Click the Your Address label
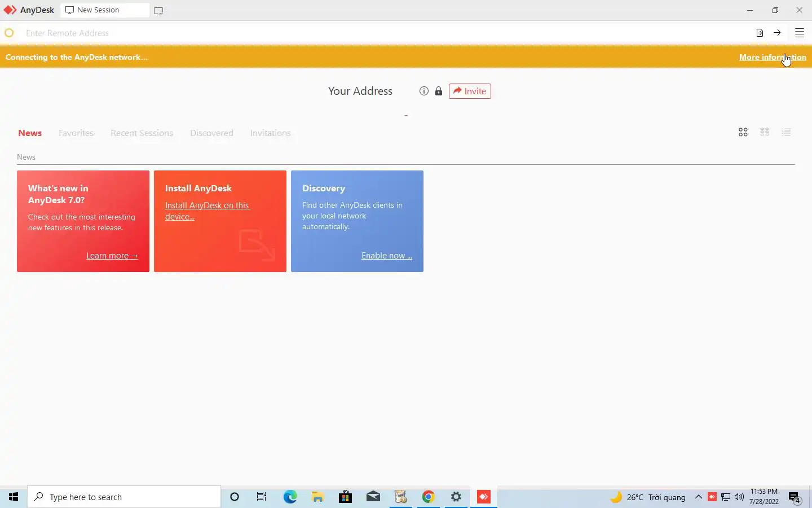 click(360, 91)
